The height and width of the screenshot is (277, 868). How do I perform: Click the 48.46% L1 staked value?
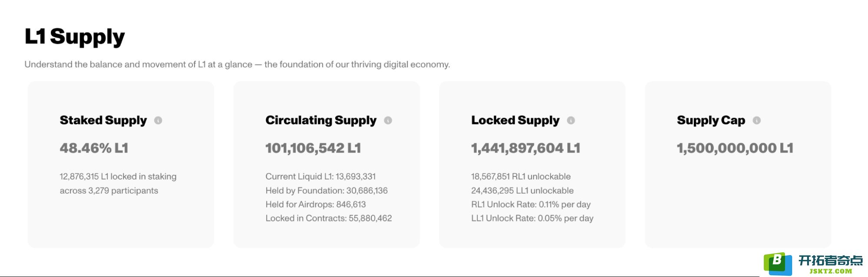coord(94,148)
